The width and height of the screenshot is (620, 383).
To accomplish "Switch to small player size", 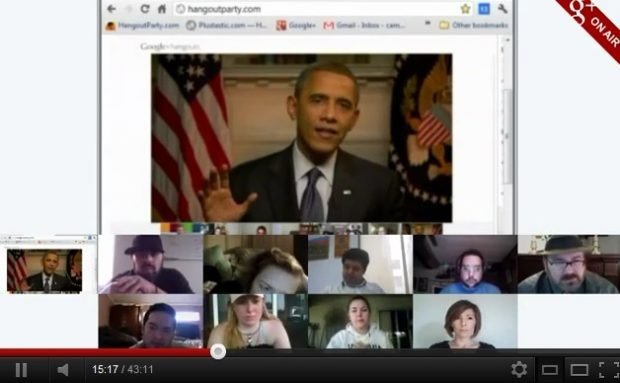I will coord(550,370).
